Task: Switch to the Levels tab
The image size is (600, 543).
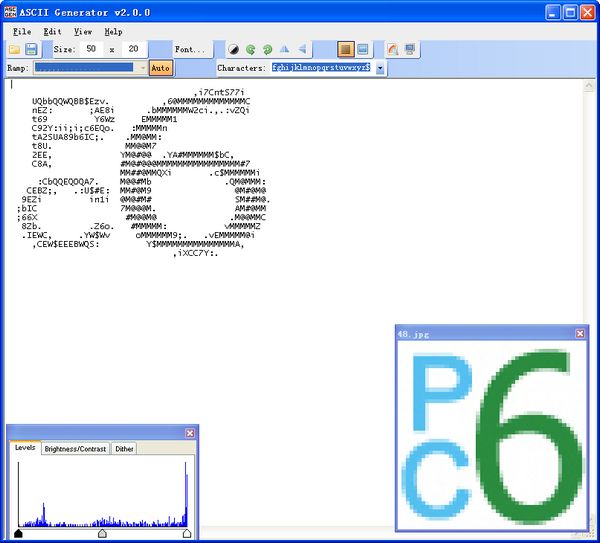Action: point(25,447)
